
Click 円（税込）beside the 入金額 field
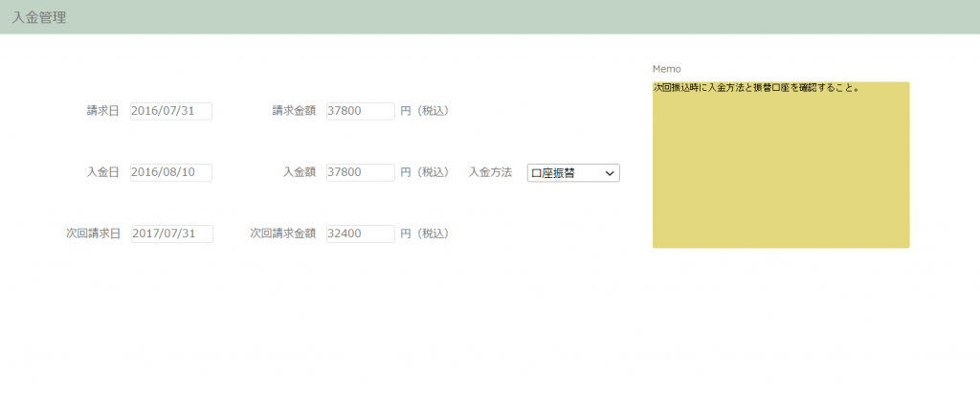click(424, 172)
